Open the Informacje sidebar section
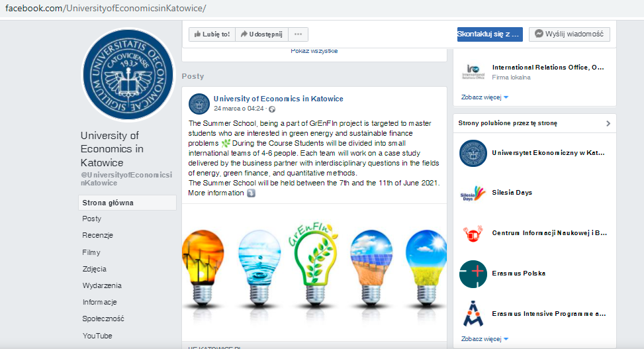This screenshot has height=349, width=644. pyautogui.click(x=100, y=302)
